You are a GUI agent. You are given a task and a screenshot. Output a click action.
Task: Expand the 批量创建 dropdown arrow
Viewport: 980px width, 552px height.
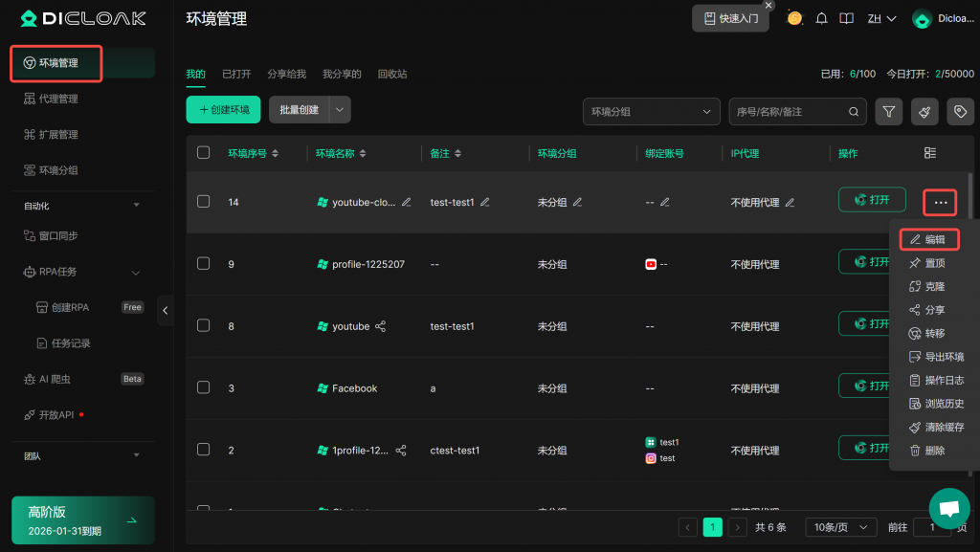point(341,110)
